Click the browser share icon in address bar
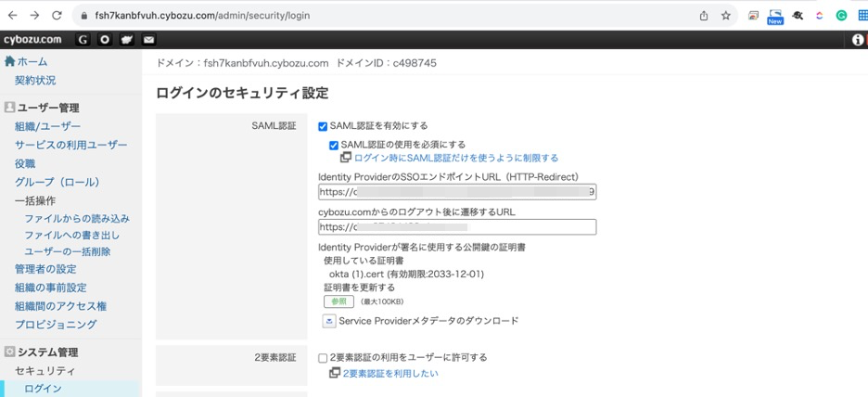 (x=704, y=16)
